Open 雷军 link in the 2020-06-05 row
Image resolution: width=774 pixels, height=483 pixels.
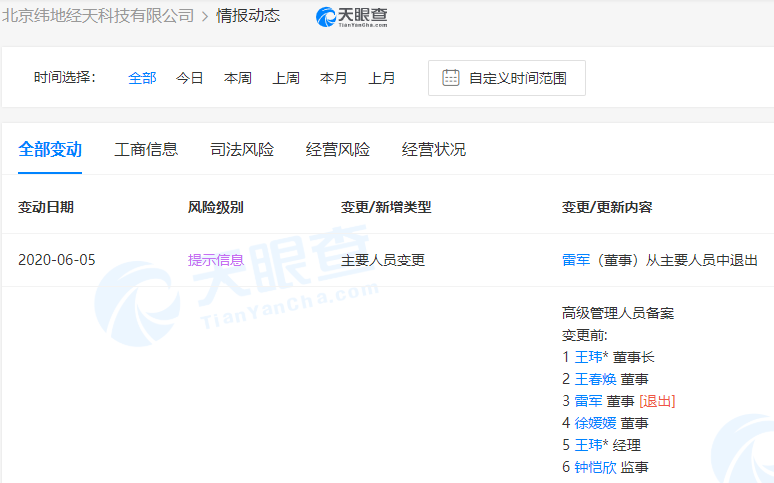point(576,260)
